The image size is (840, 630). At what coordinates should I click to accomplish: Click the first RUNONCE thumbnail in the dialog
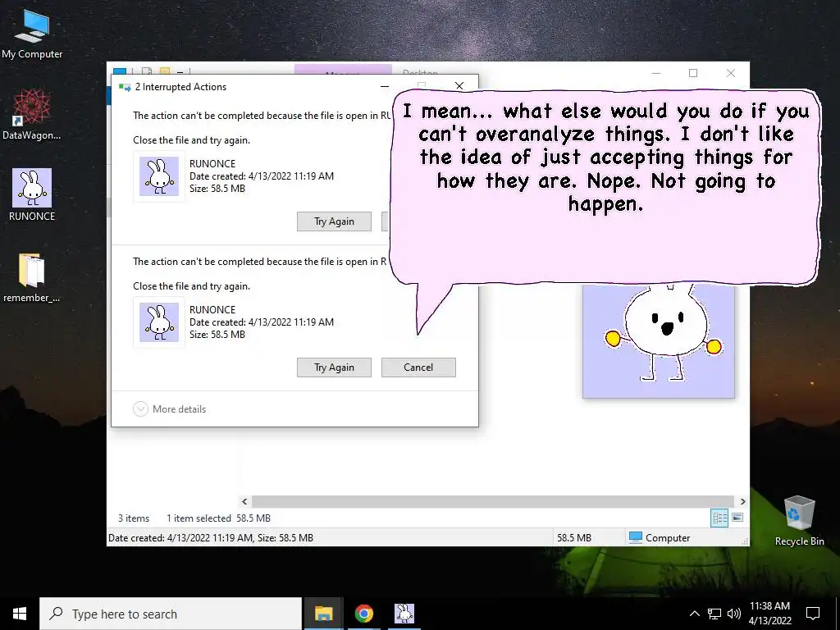[x=159, y=176]
